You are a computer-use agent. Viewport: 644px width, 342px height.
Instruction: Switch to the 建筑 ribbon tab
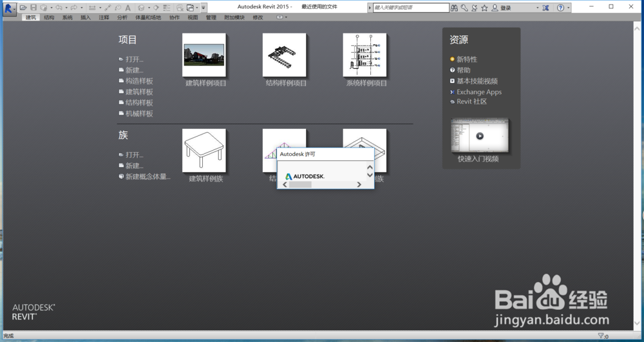(x=31, y=17)
